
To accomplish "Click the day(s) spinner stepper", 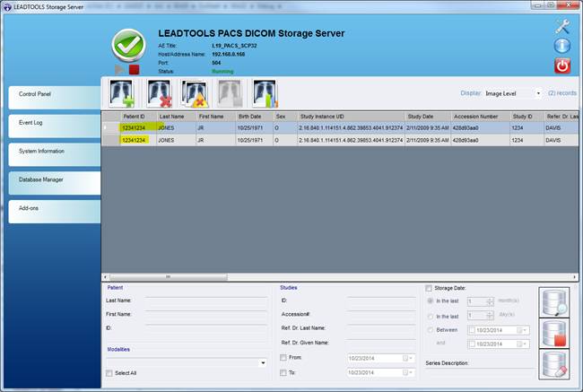I will coord(490,316).
